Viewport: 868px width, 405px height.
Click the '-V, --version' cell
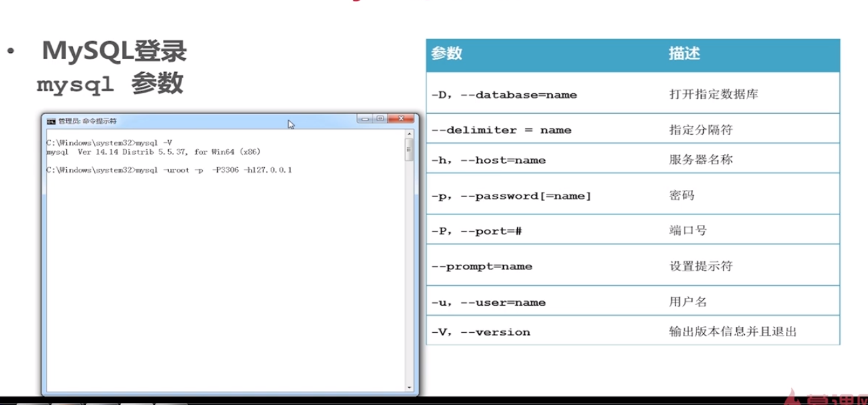(x=481, y=332)
